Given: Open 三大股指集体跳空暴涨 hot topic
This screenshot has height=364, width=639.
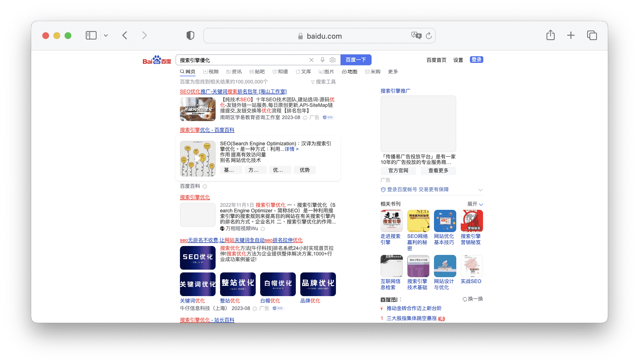Looking at the screenshot, I should pyautogui.click(x=411, y=318).
